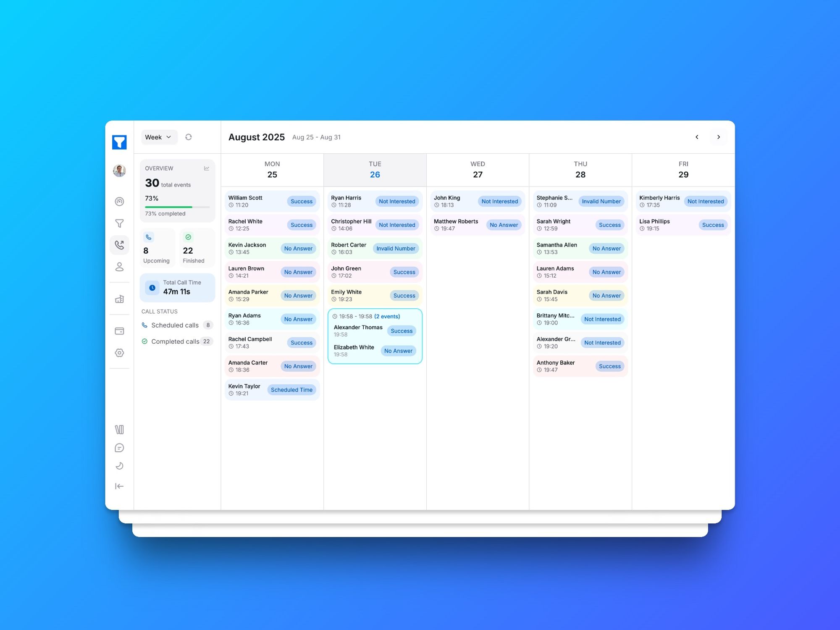
Task: Select the THU 28 column header
Action: pos(580,170)
